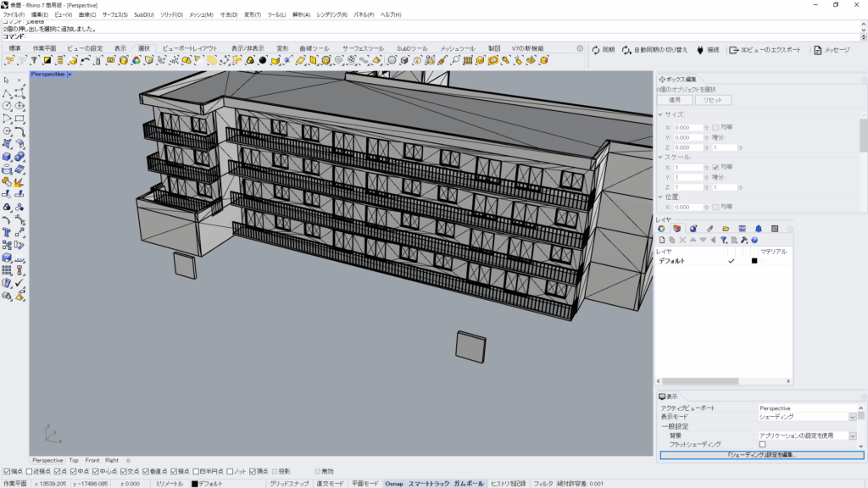Uncheck the スケール 均等 checkbox

coord(716,167)
